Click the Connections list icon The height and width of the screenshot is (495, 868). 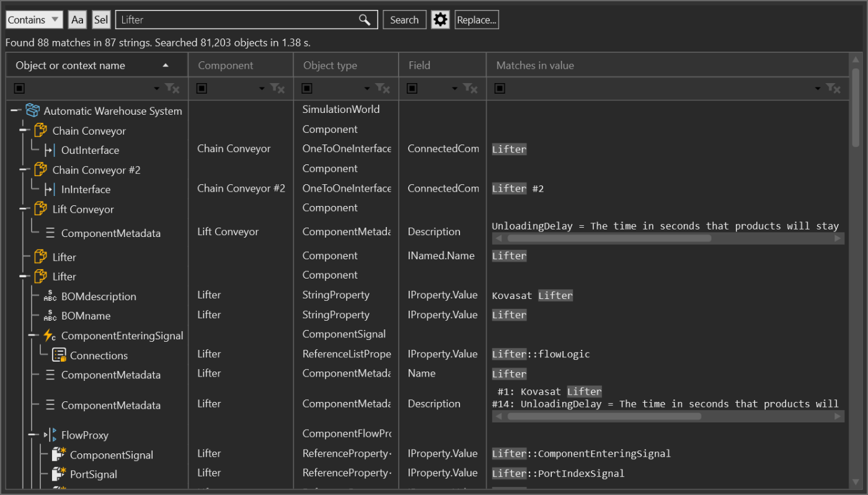[59, 355]
